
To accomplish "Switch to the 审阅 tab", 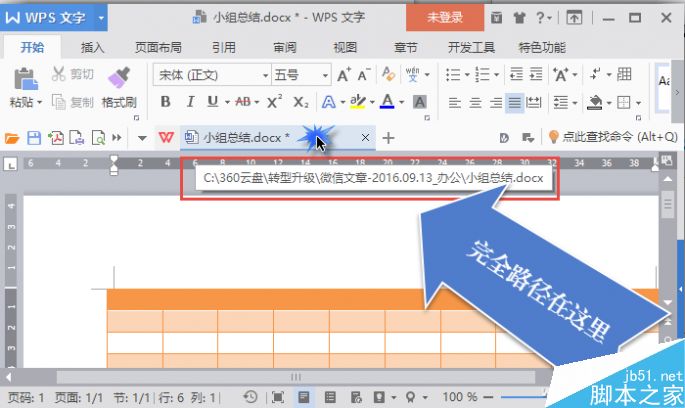I will [x=285, y=47].
